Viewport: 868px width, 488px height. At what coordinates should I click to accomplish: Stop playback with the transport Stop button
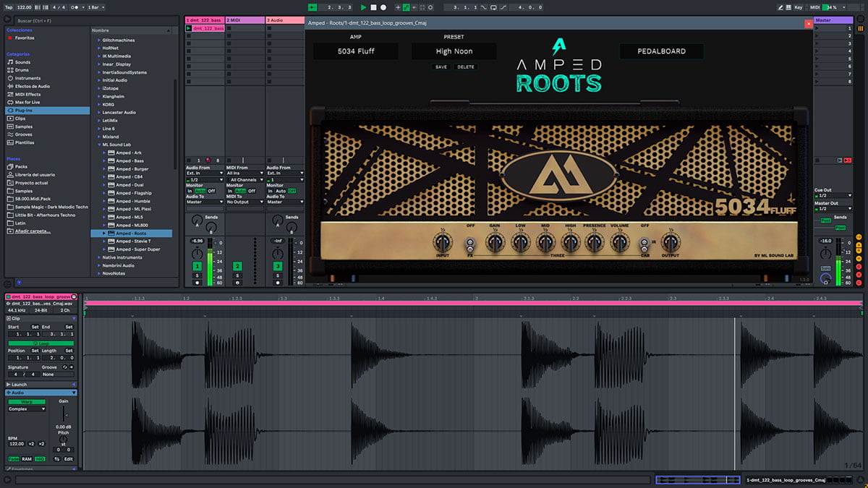click(x=373, y=7)
